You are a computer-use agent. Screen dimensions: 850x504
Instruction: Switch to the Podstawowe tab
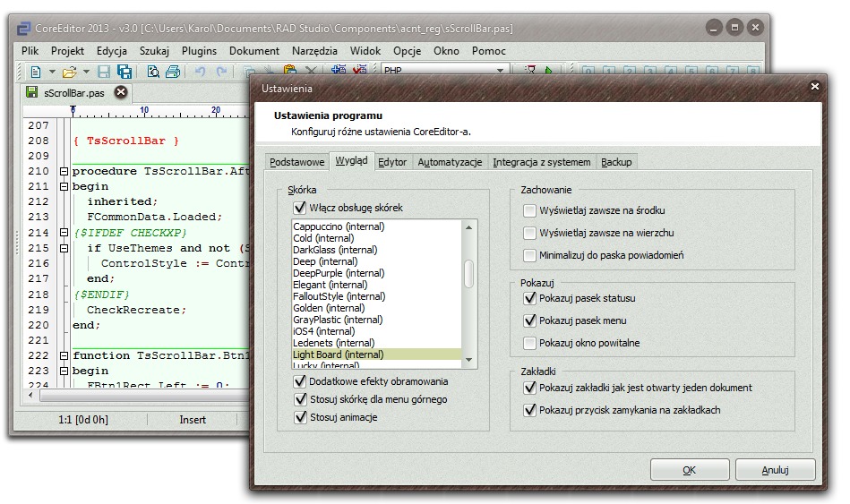pyautogui.click(x=296, y=162)
